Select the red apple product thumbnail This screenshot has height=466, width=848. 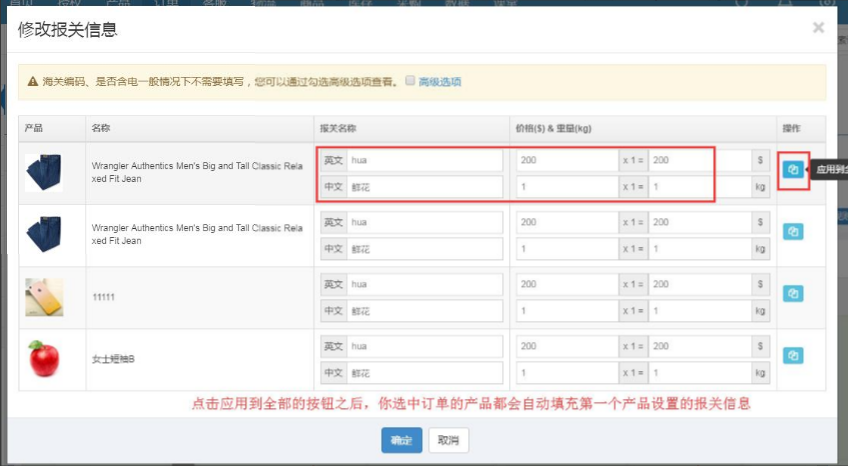point(44,358)
